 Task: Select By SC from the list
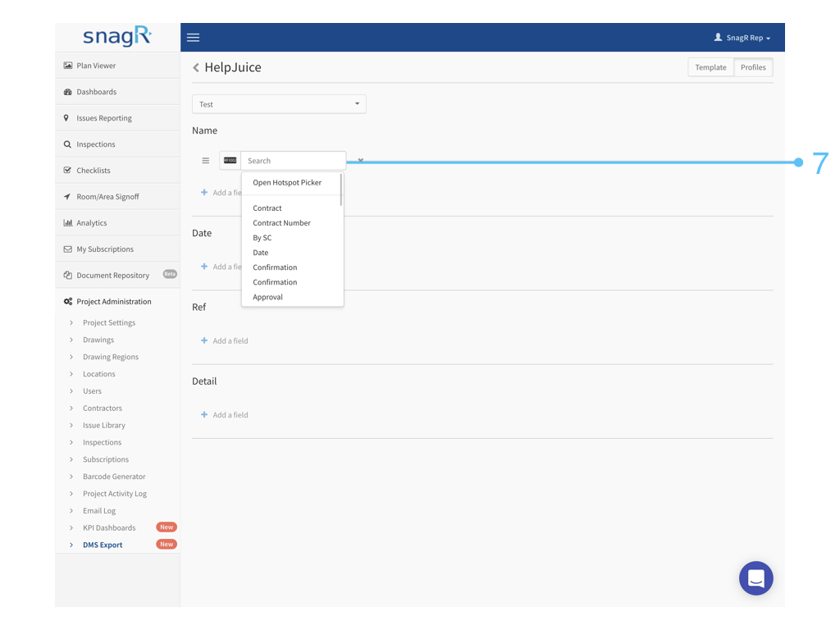262,238
